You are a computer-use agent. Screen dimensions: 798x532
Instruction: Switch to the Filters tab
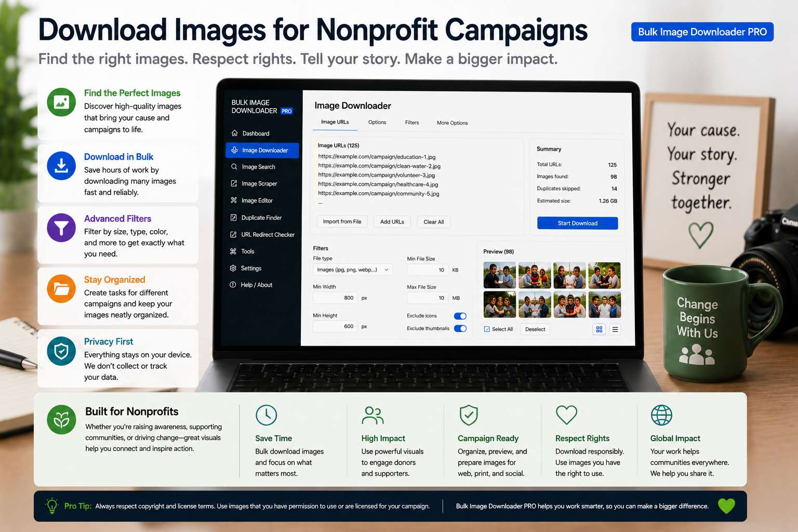pyautogui.click(x=412, y=123)
